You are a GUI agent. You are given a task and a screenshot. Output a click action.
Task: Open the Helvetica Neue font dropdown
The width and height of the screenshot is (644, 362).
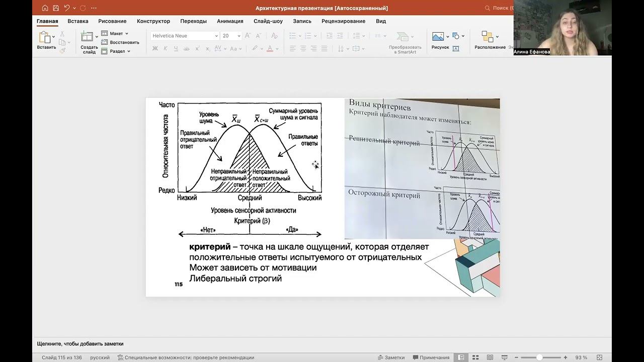pos(216,36)
